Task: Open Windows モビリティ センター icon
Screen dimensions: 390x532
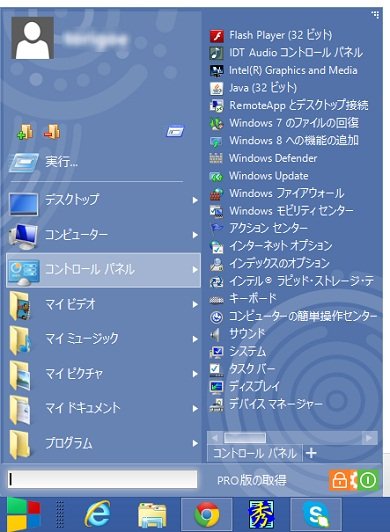Action: [x=217, y=211]
